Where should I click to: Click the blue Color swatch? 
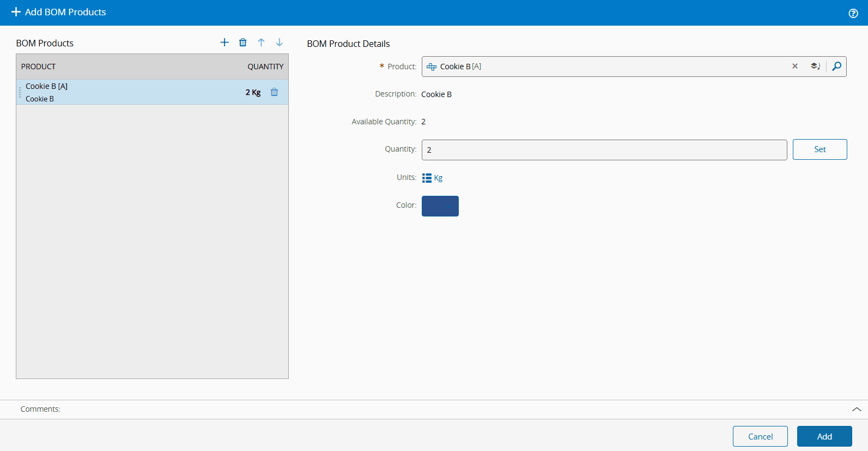click(x=440, y=206)
